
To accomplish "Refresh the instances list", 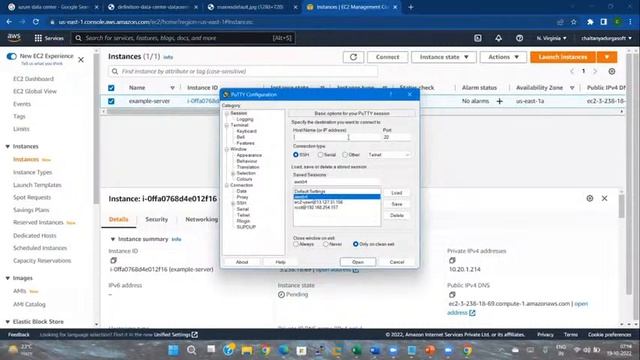I will pyautogui.click(x=353, y=57).
